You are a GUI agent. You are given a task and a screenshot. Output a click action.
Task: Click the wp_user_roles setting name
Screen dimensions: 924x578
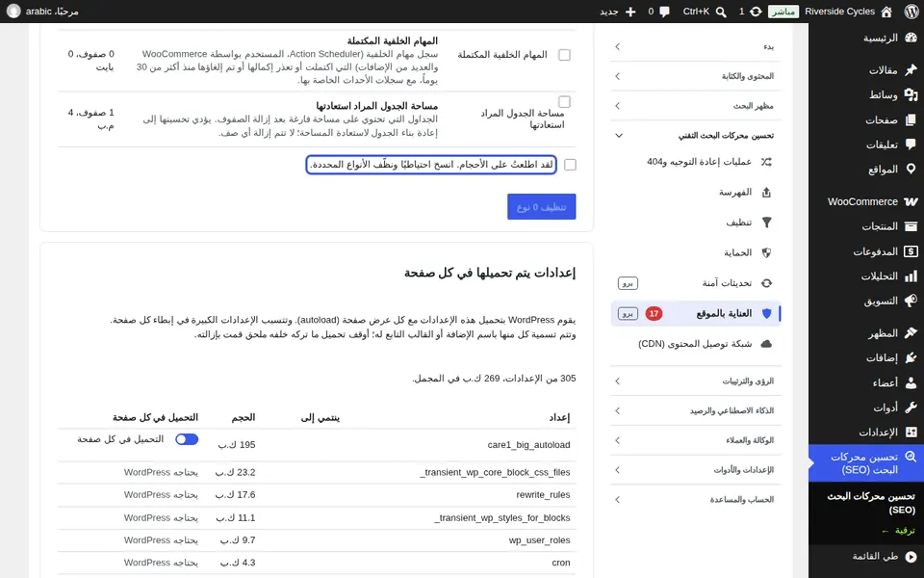click(x=539, y=540)
